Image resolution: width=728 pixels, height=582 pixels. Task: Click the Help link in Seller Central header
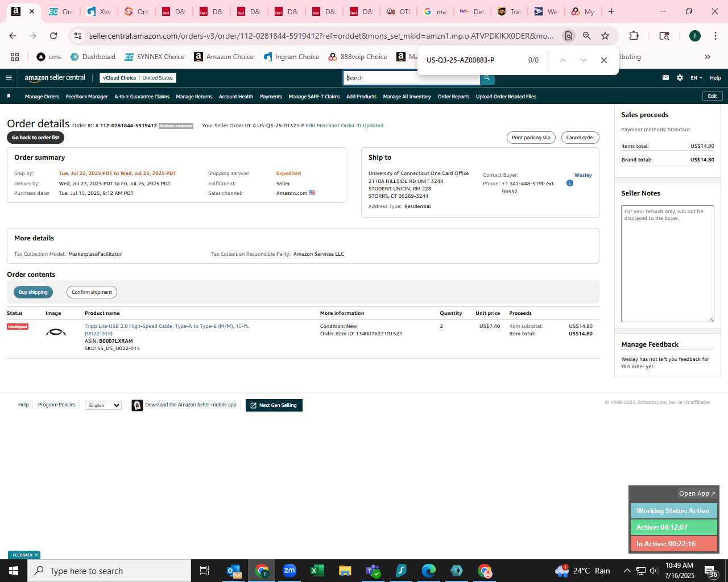715,78
